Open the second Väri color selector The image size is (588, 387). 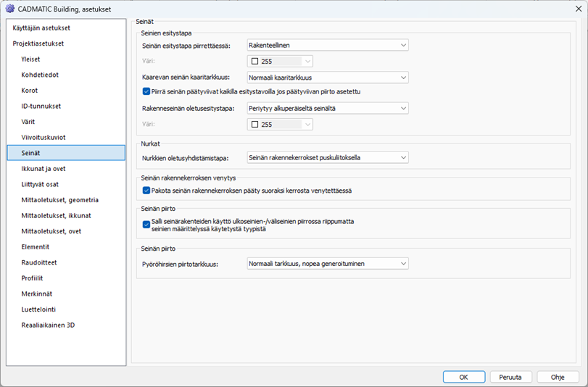(x=280, y=124)
